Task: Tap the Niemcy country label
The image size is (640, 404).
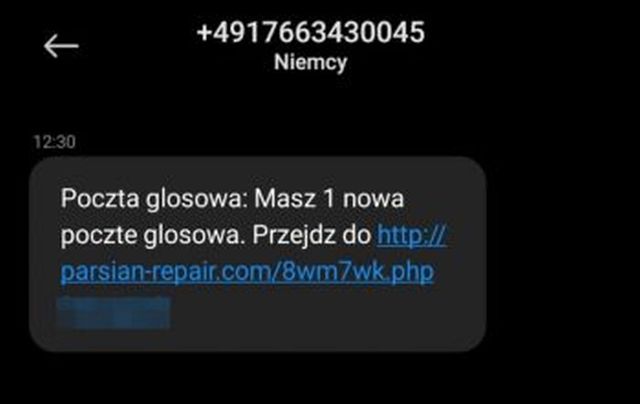Action: coord(310,62)
